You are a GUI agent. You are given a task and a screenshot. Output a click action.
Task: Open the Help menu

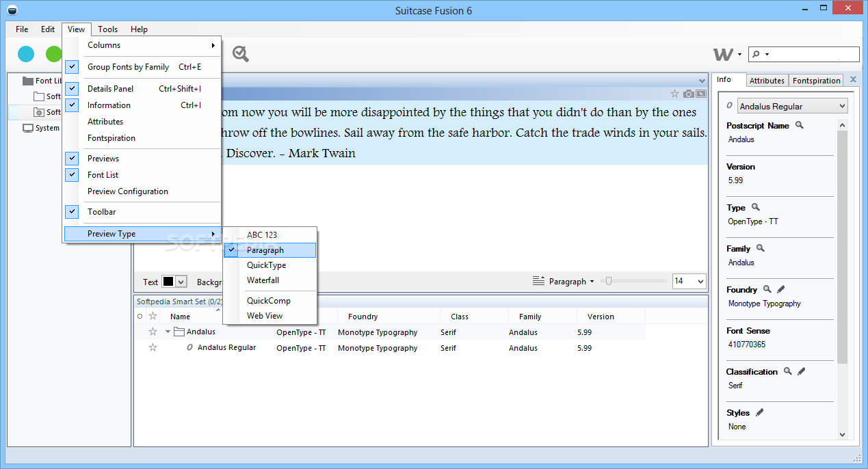(x=139, y=29)
